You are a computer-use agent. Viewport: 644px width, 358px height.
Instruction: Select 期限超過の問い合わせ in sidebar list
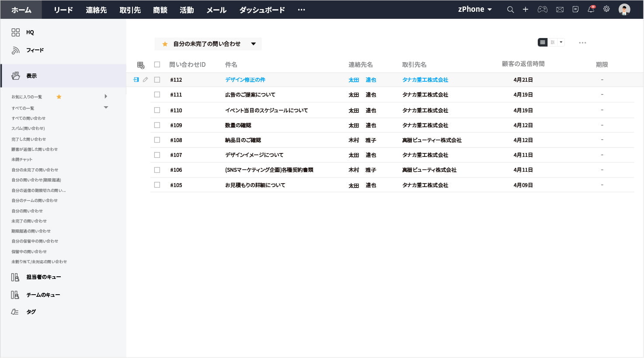click(31, 231)
